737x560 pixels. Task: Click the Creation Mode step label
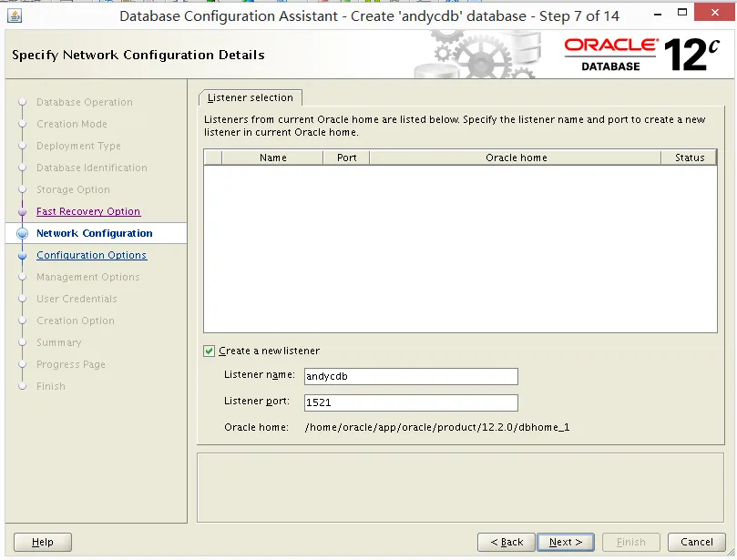72,124
